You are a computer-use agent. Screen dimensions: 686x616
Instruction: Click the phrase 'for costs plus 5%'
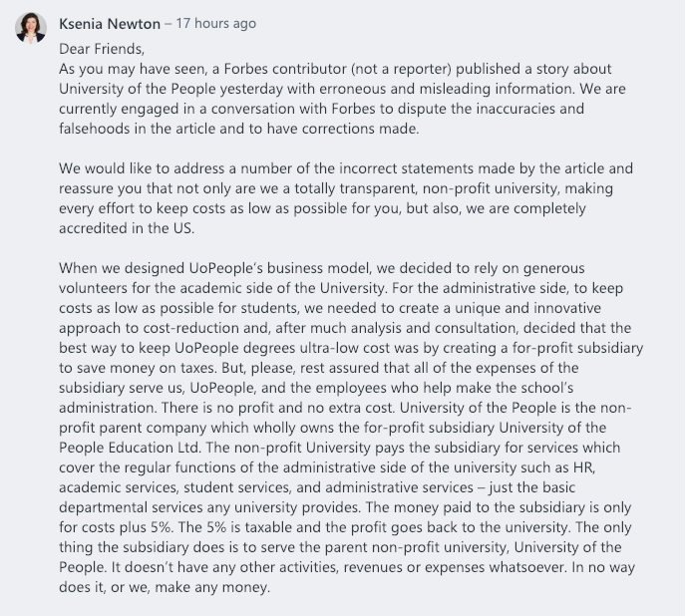coord(116,527)
